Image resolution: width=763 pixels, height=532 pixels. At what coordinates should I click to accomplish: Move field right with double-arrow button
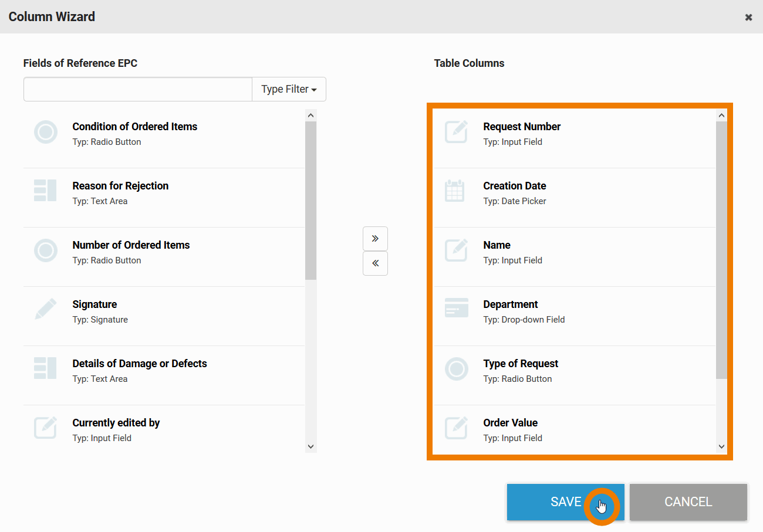375,239
